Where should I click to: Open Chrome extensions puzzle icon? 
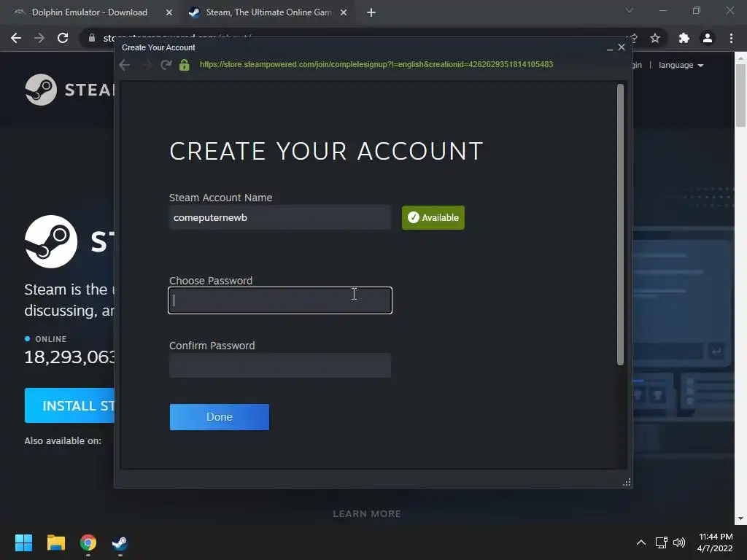coord(684,38)
